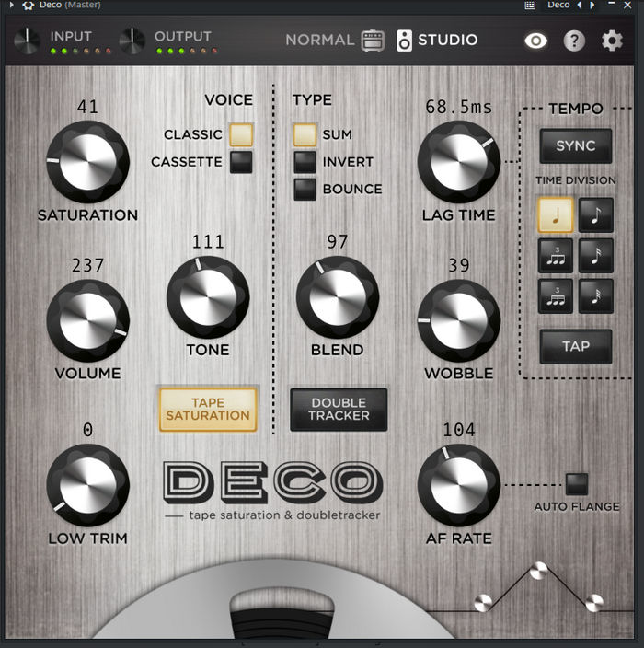Minimize the Deco plugin window
Screen dimensions: 644x648
point(612,4)
